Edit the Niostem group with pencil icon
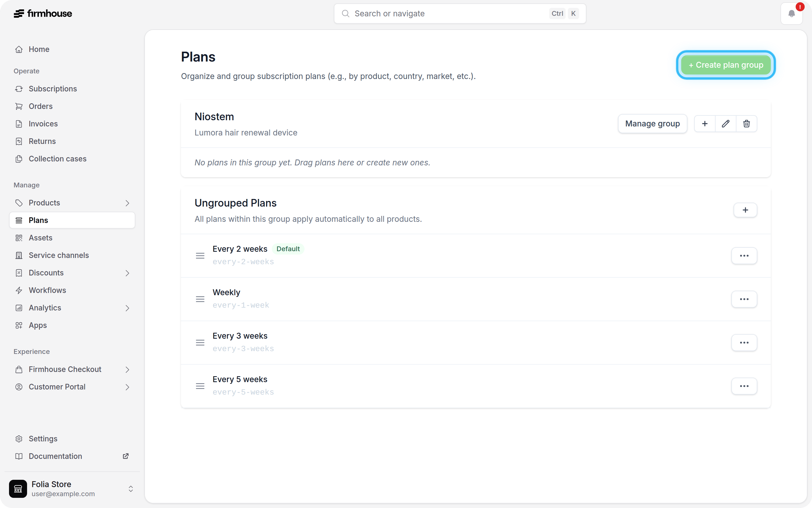Screen dimensions: 812x508 point(725,124)
